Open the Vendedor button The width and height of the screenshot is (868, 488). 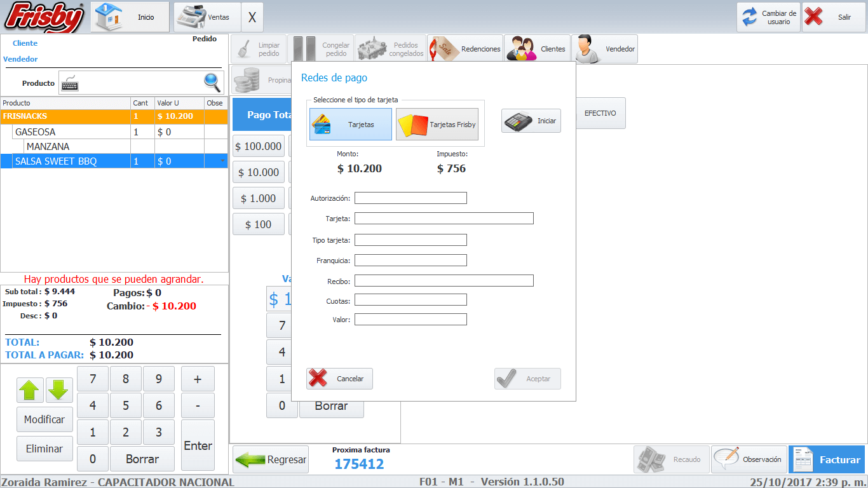(604, 49)
